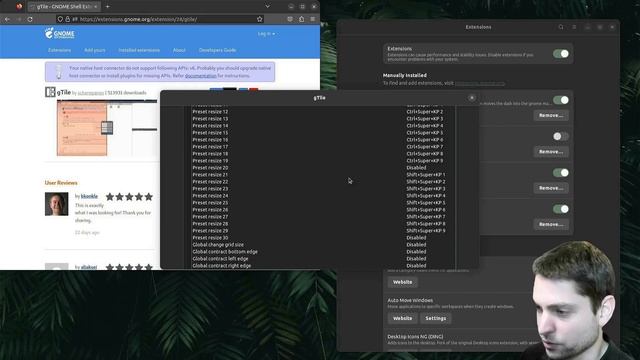Open Auto Move Windows Website
Screen dimensions: 640x360
(x=402, y=318)
